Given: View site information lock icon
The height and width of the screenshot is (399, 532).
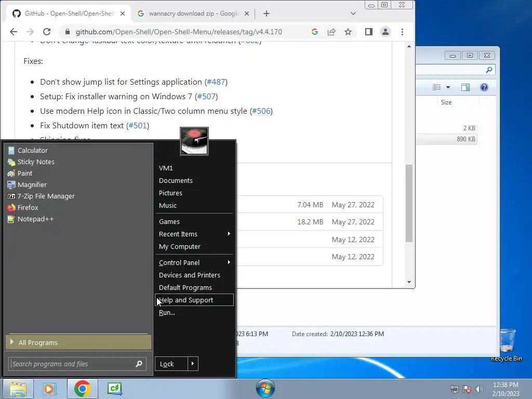Looking at the screenshot, I should pyautogui.click(x=67, y=32).
